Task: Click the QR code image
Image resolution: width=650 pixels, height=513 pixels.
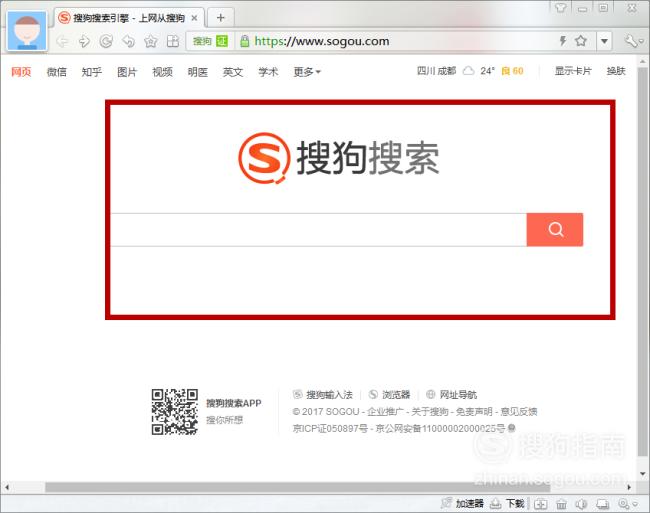Action: tap(175, 411)
